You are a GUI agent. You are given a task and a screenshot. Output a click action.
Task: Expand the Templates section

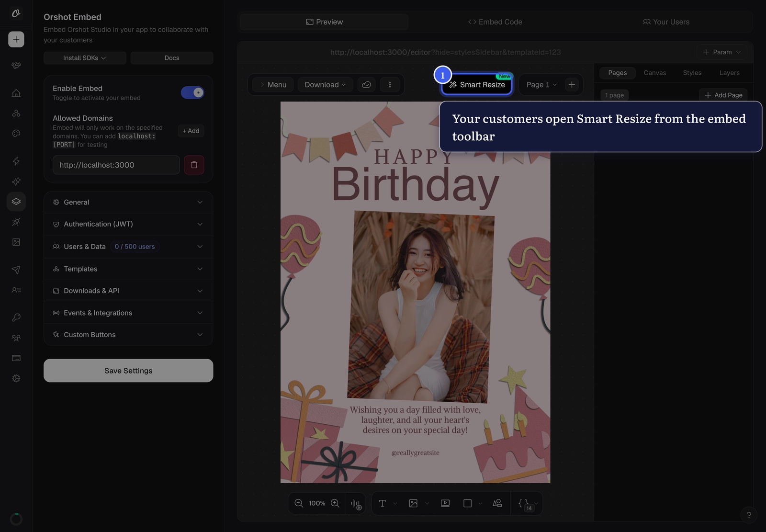(x=128, y=269)
